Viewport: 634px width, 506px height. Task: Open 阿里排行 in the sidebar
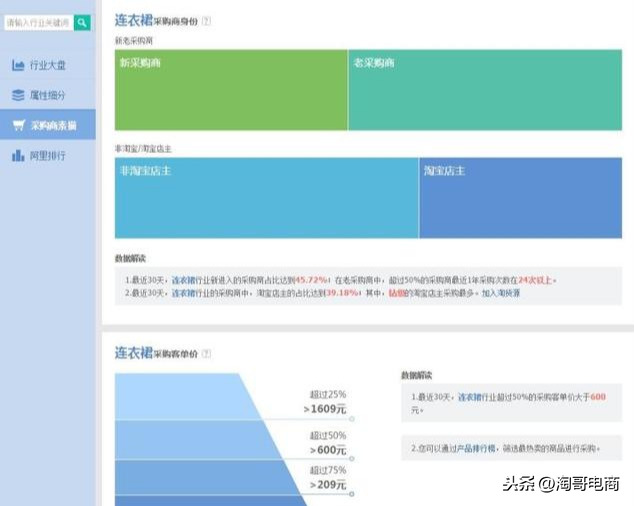tap(48, 155)
